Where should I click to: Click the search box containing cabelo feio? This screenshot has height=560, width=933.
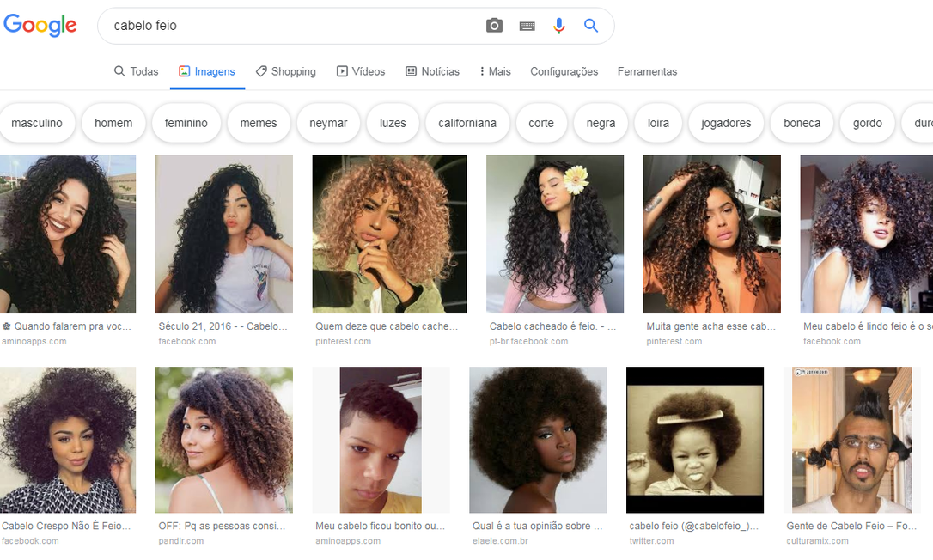tap(292, 26)
